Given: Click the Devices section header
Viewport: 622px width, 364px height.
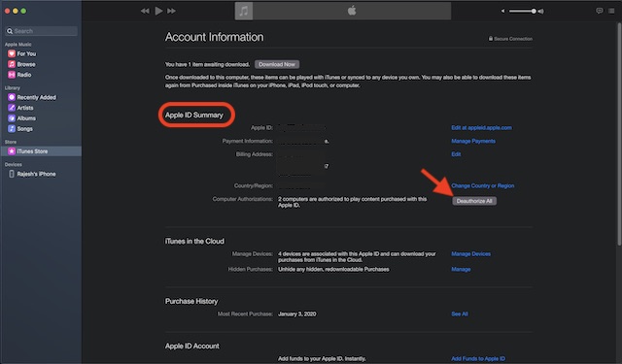Looking at the screenshot, I should coord(13,164).
